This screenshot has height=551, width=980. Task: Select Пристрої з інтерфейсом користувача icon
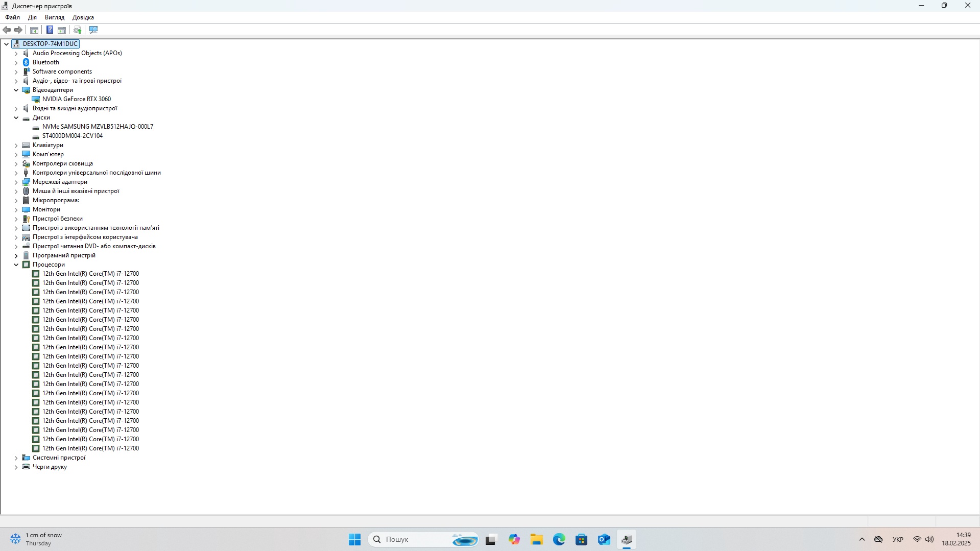click(x=26, y=237)
